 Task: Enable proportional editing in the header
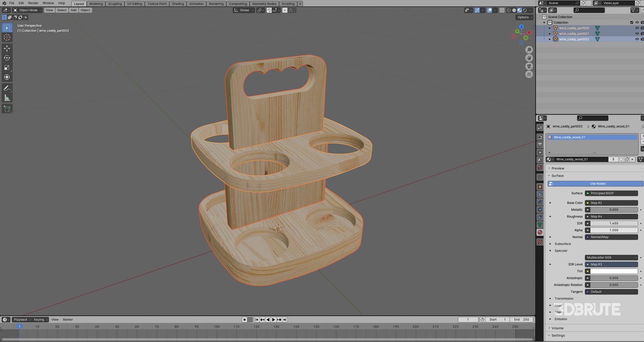[x=284, y=10]
